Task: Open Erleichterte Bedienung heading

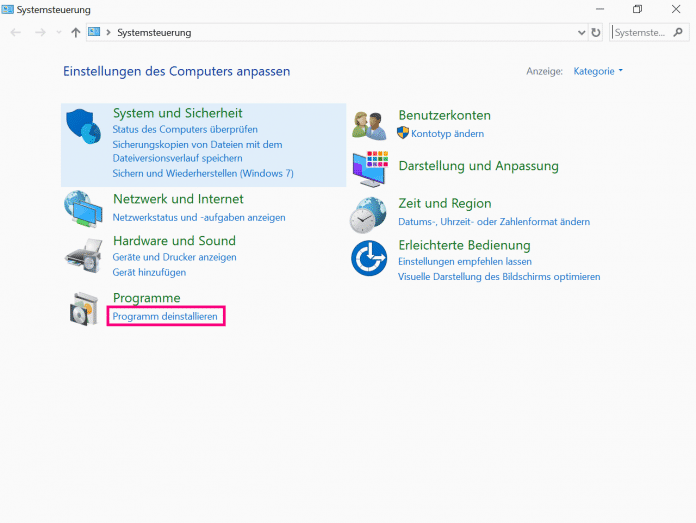Action: click(x=464, y=245)
